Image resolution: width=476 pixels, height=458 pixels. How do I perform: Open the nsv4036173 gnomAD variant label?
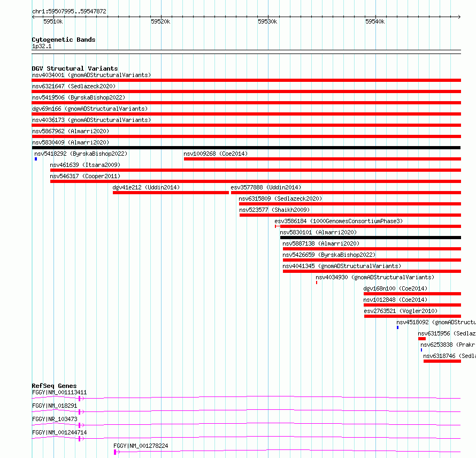[91, 120]
